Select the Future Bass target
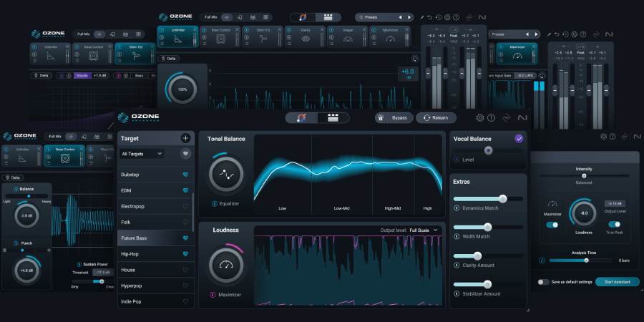The width and height of the screenshot is (644, 322). [x=155, y=238]
